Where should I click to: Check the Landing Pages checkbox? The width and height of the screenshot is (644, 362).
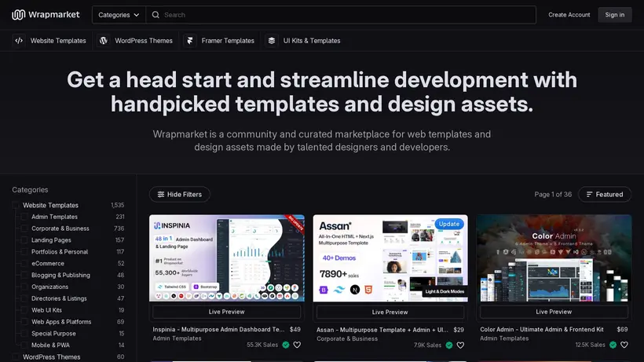coord(24,240)
